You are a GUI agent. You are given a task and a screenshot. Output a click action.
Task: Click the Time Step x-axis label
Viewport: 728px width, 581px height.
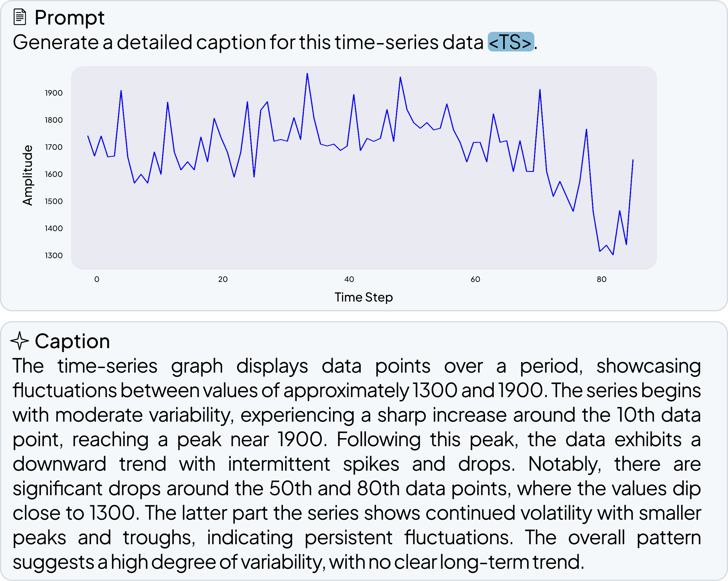coord(363,297)
